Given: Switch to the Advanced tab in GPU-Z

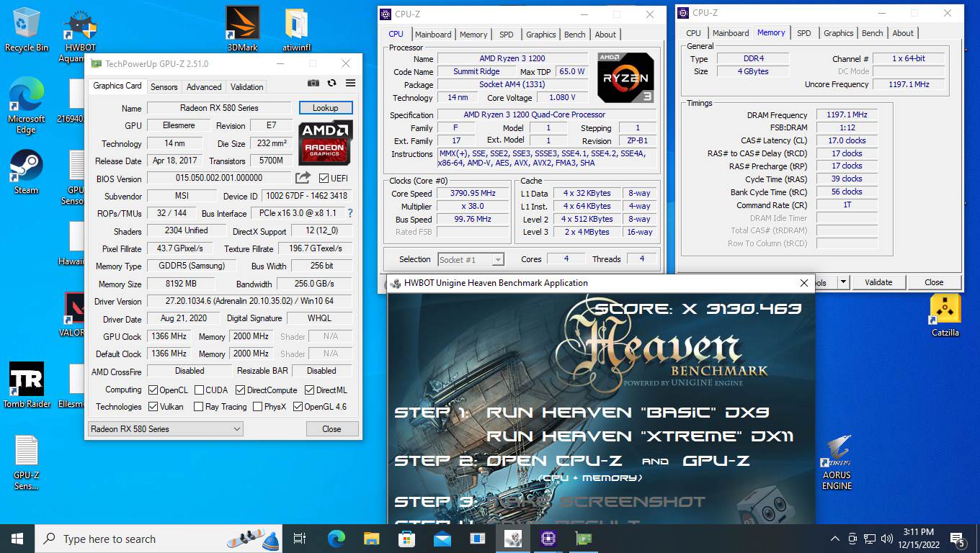Looking at the screenshot, I should (x=204, y=86).
